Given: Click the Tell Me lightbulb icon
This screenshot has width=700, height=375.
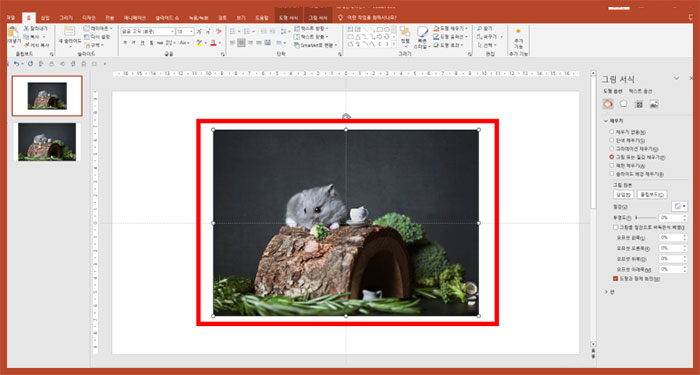Looking at the screenshot, I should 340,17.
